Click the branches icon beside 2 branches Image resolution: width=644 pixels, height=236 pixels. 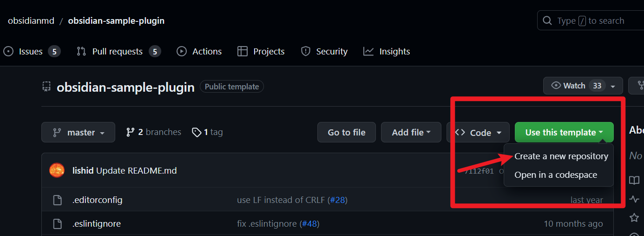point(131,132)
